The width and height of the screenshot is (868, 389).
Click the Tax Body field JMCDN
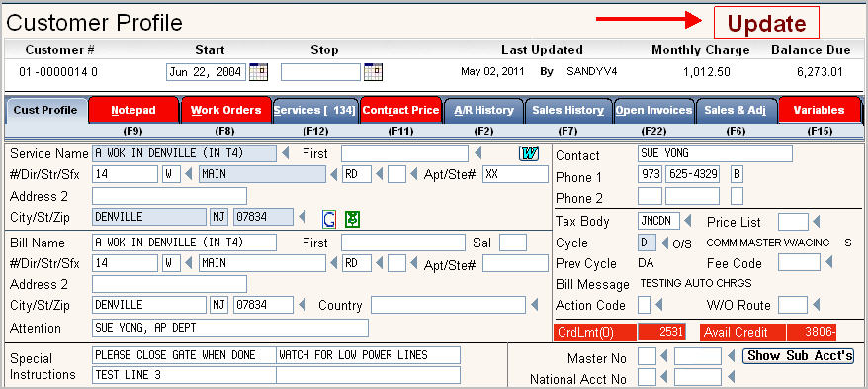[x=658, y=221]
